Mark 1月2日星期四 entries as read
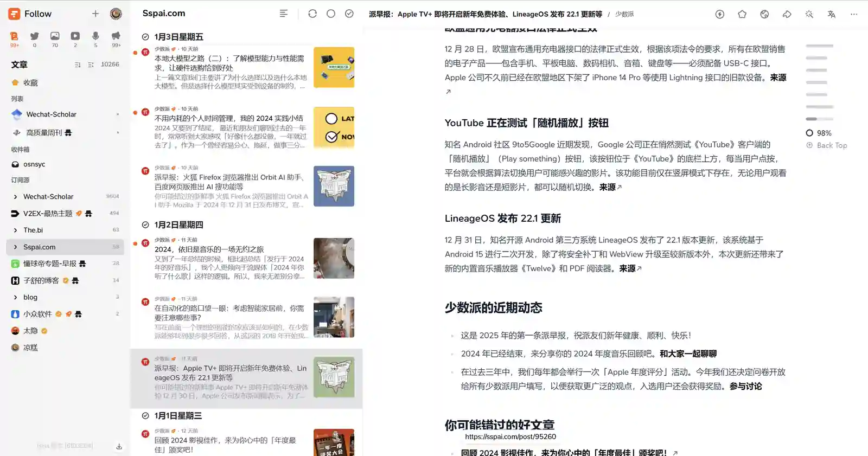Viewport: 868px width, 456px height. coord(145,224)
